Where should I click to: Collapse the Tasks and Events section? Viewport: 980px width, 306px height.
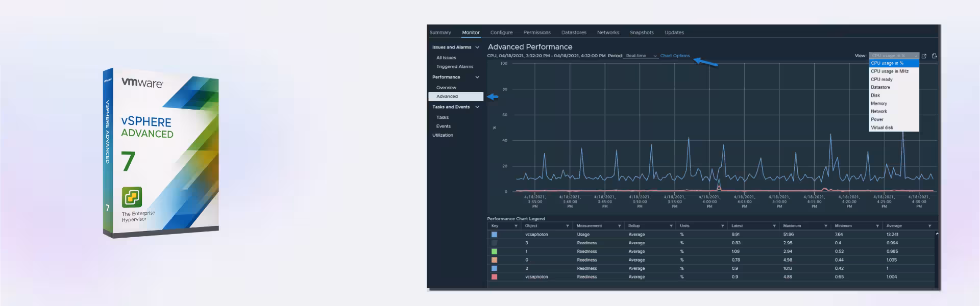coord(477,107)
